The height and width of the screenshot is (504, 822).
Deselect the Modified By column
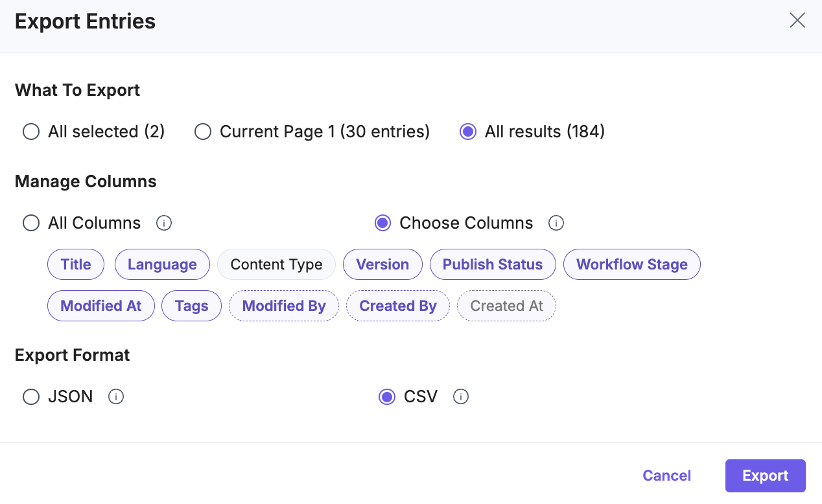[x=283, y=306]
